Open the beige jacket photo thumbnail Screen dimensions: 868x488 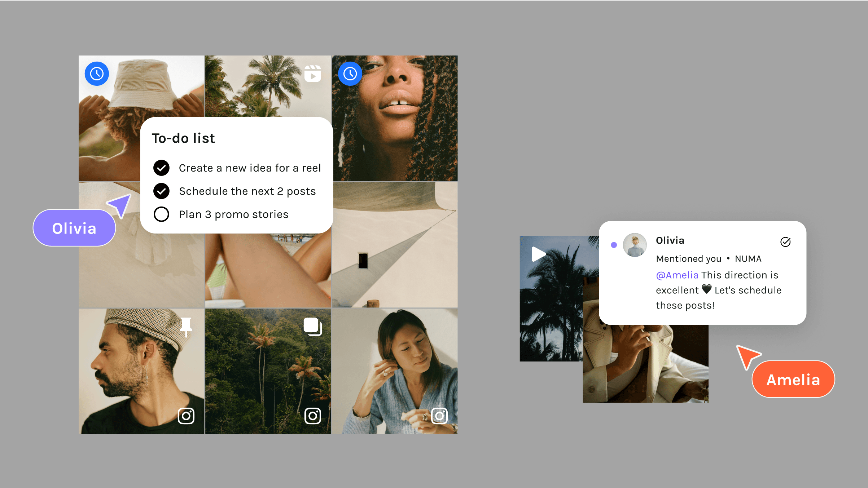pos(645,364)
